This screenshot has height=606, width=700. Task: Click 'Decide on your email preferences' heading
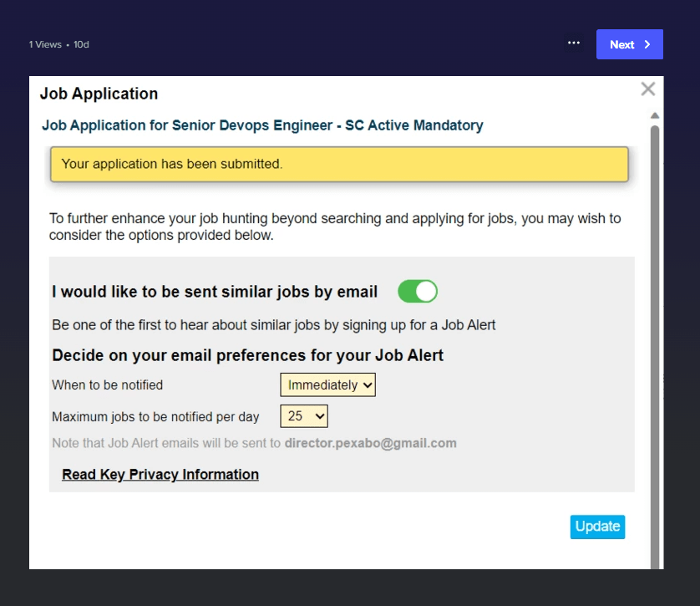click(248, 355)
